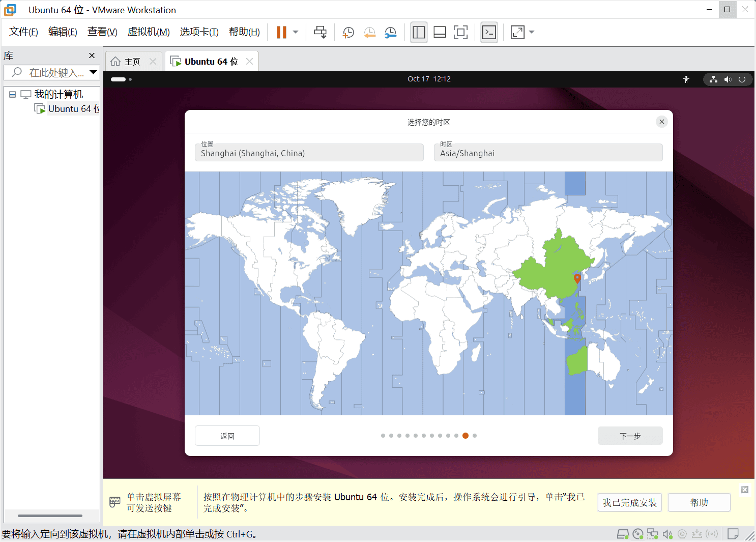Open the stretch display dropdown arrow
Image resolution: width=756 pixels, height=542 pixels.
(x=532, y=32)
